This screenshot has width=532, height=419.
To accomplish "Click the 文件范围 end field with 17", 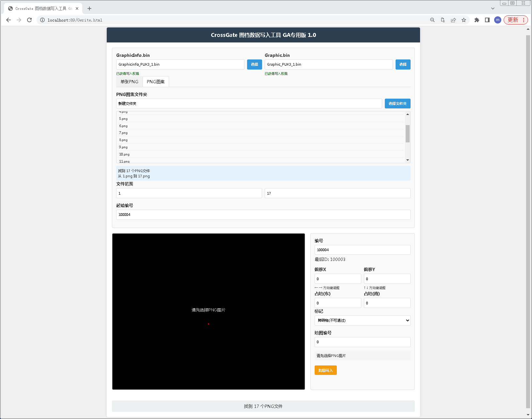I will click(x=337, y=193).
